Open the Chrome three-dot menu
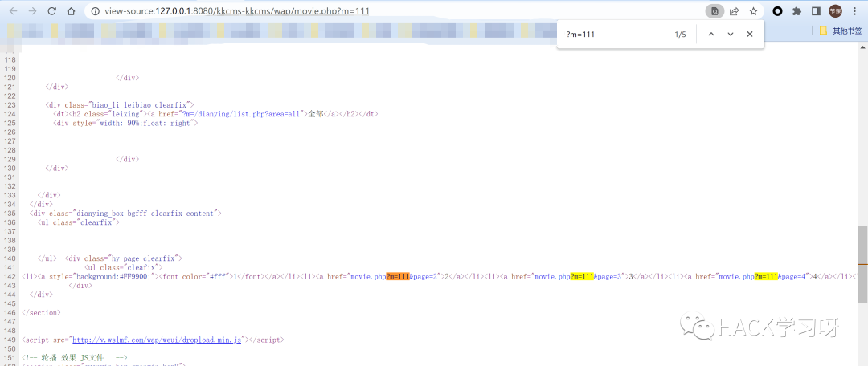The image size is (868, 366). pos(855,12)
